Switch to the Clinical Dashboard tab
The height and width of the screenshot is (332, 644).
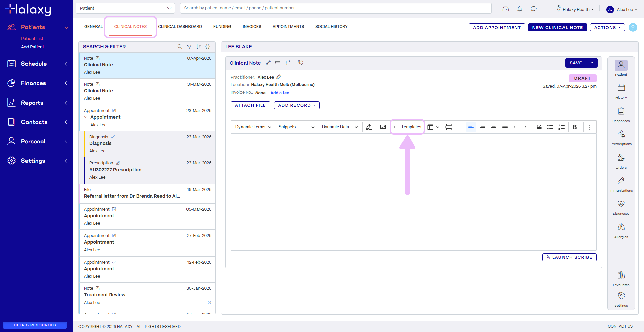180,27
